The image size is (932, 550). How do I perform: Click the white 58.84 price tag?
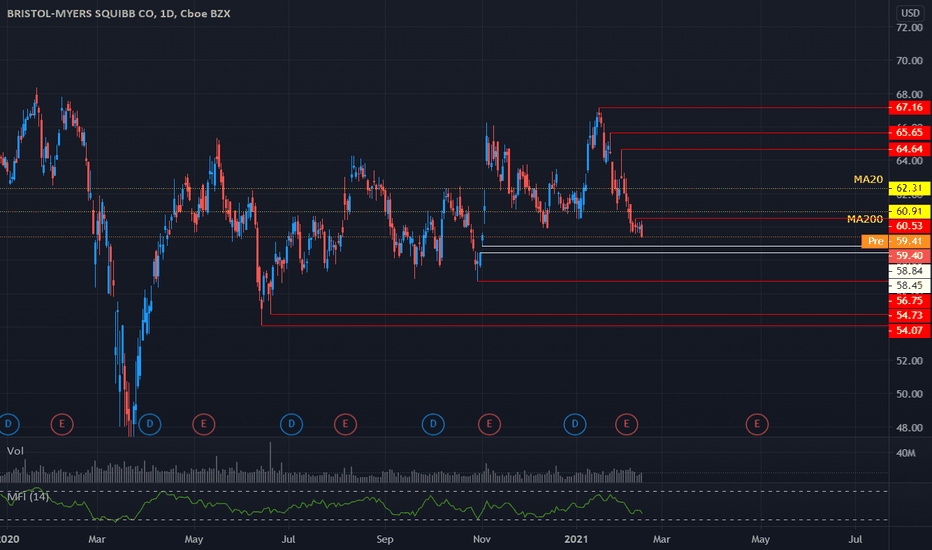(909, 271)
